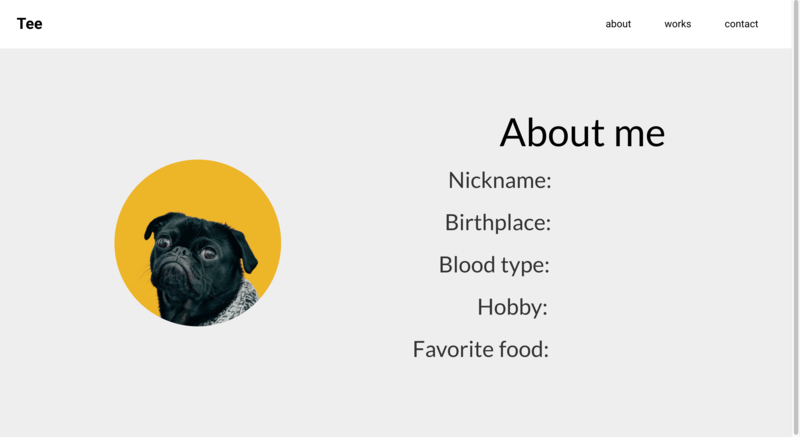The width and height of the screenshot is (800, 437).
Task: Open the contact navigation link
Action: [x=741, y=24]
